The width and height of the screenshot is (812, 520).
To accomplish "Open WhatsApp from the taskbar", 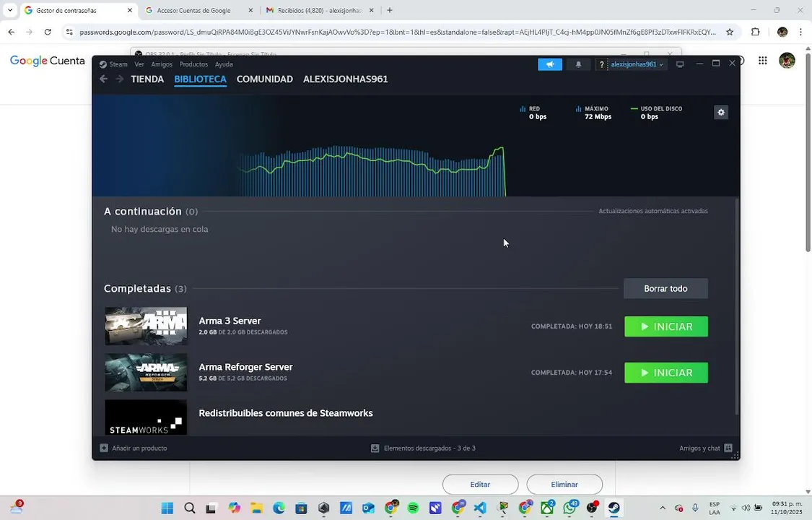I will click(x=569, y=508).
